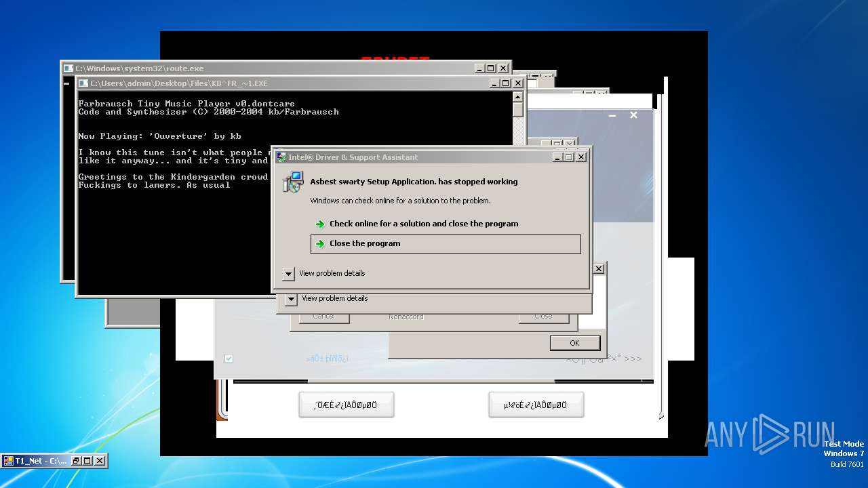Click 'Farbrausch Tiny Music Player v0.dontcare' line
The height and width of the screenshot is (488, 868).
point(186,104)
